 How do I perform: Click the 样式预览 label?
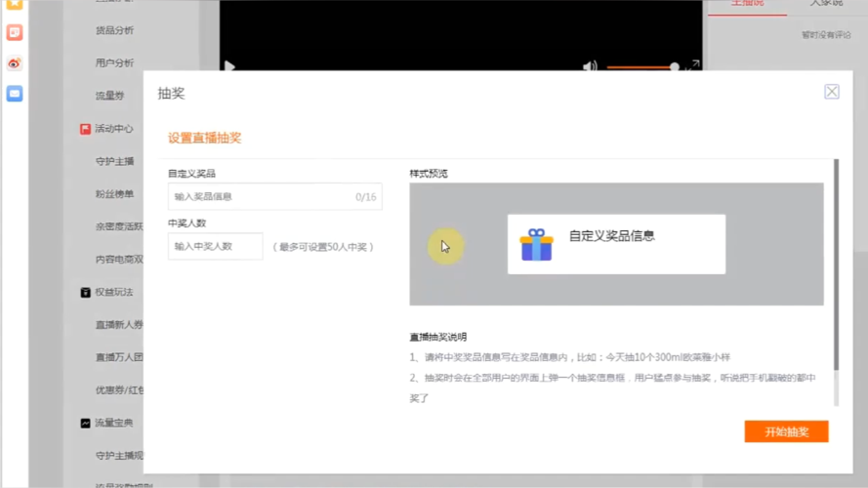click(429, 173)
